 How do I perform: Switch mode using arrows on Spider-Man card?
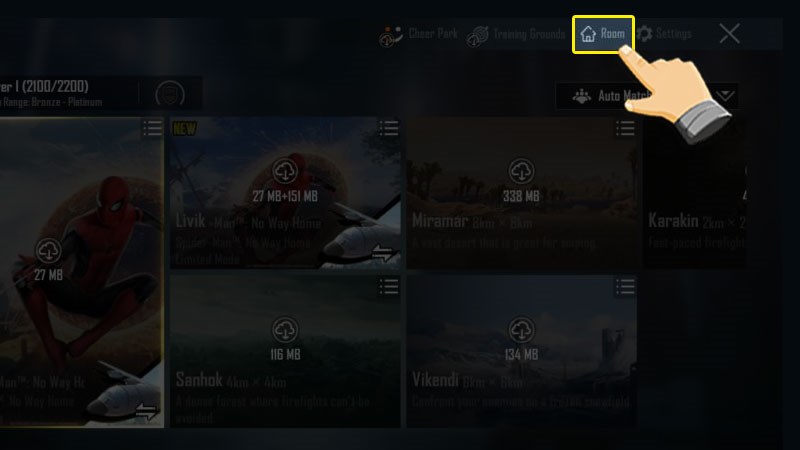146,411
